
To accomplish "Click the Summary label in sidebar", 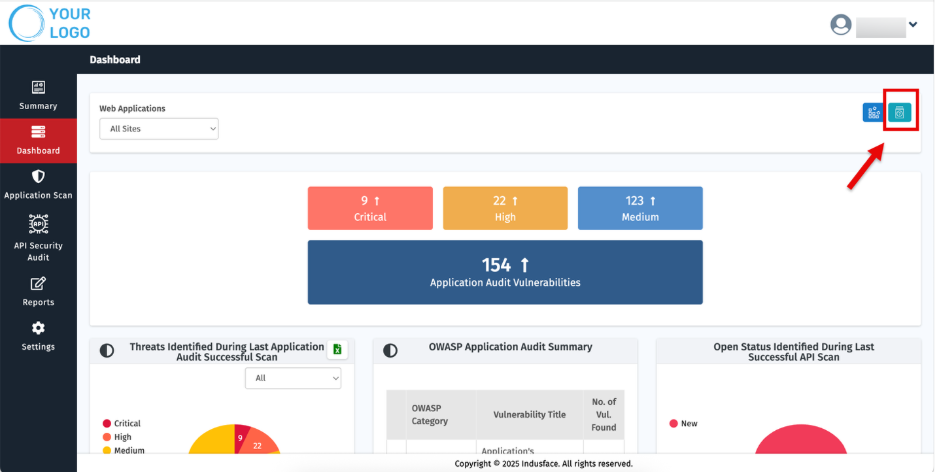I will click(38, 106).
